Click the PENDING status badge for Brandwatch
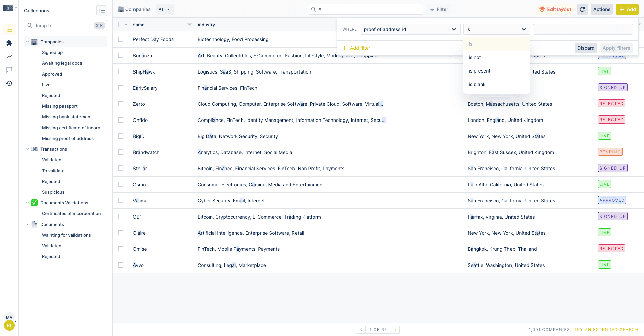 (610, 152)
